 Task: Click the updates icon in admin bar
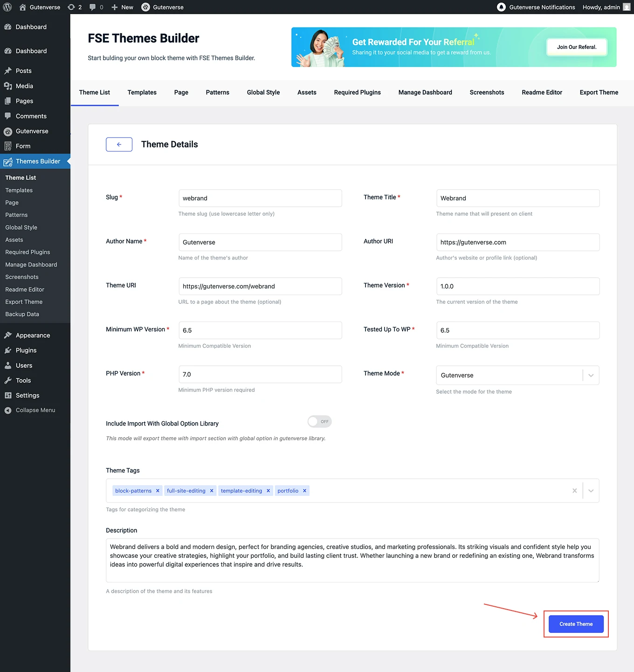[71, 7]
